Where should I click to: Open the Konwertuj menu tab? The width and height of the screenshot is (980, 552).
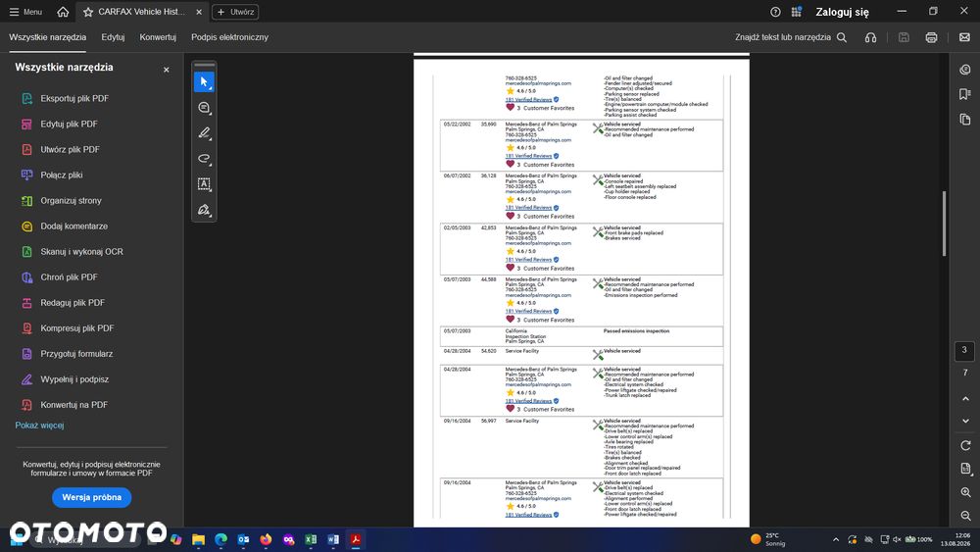[158, 37]
